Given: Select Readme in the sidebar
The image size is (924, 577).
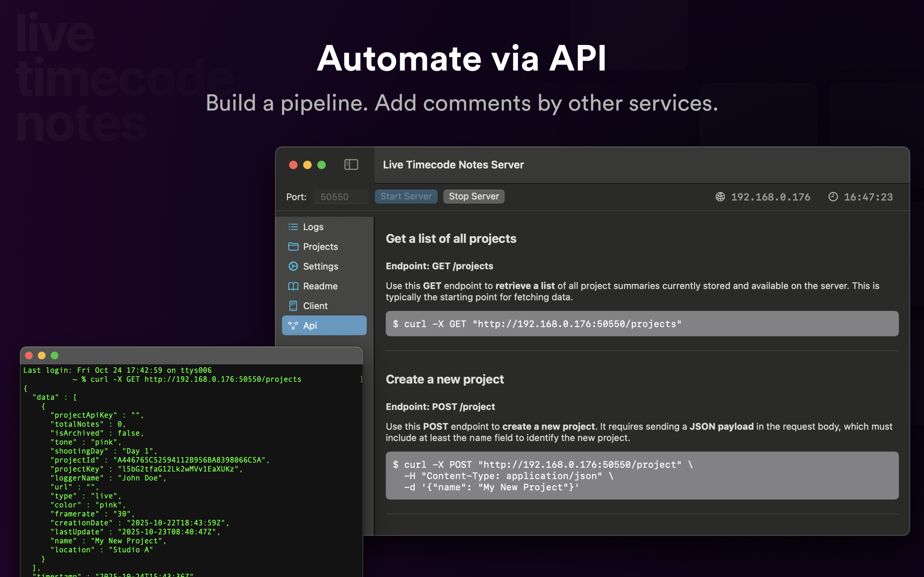Looking at the screenshot, I should (x=320, y=286).
